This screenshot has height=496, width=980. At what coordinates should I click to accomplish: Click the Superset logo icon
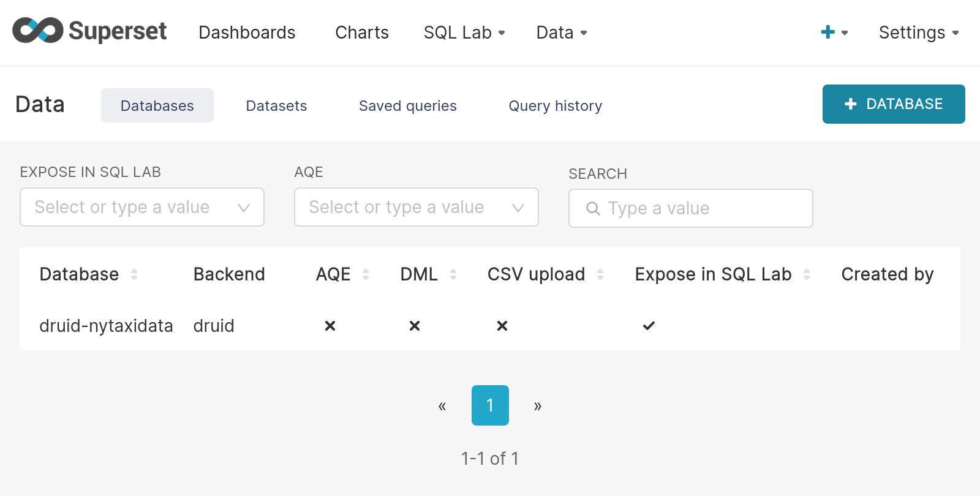point(37,30)
